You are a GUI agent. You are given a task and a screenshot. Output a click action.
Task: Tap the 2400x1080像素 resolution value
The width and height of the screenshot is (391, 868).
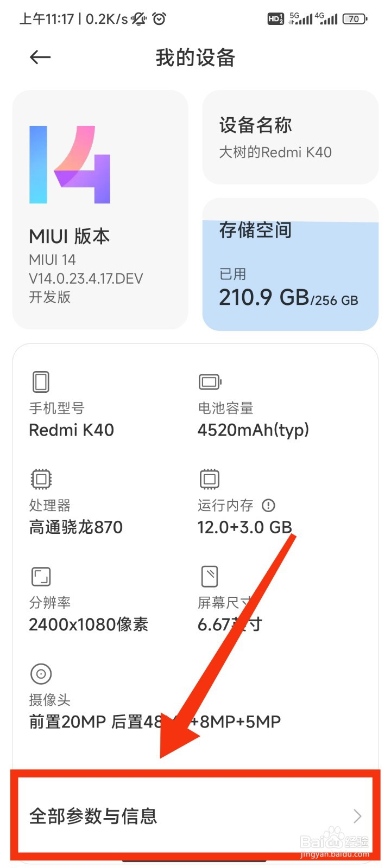89,624
